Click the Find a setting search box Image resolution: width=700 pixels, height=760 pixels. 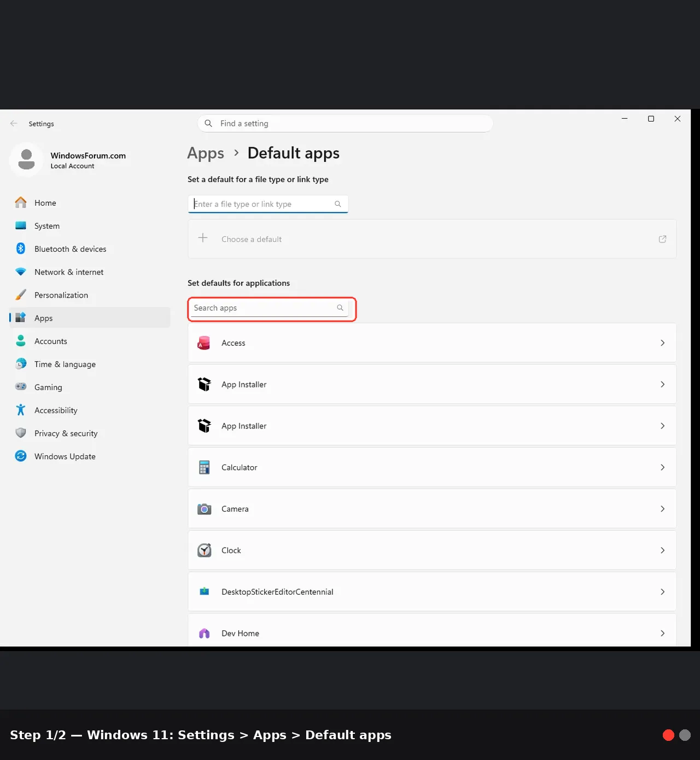click(x=345, y=124)
